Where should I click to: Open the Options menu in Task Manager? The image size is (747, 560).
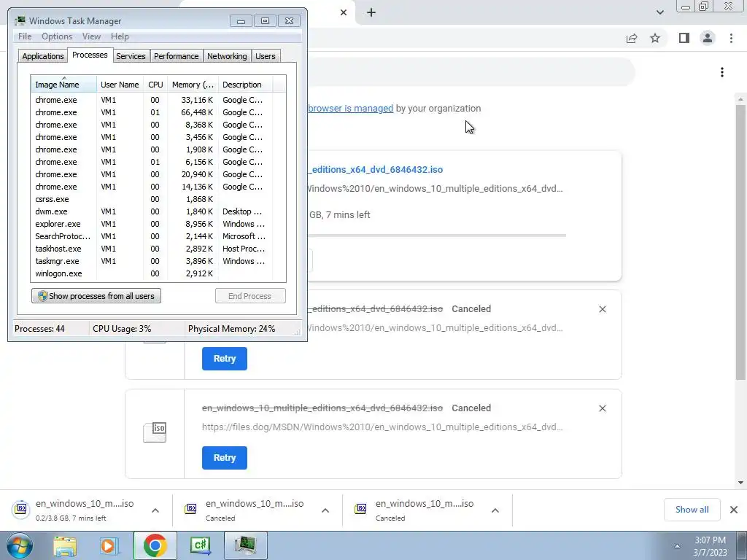pyautogui.click(x=57, y=36)
